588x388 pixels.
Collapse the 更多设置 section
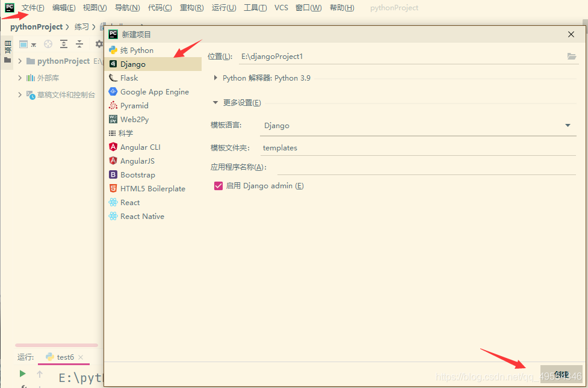point(215,103)
